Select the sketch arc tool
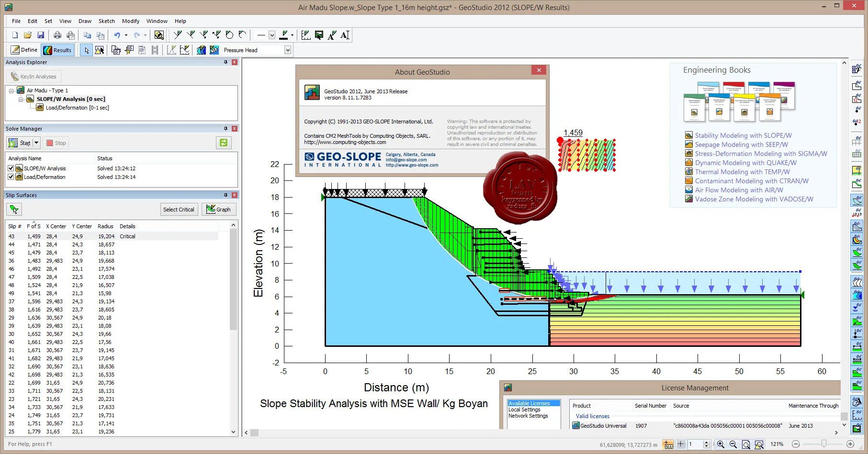Viewport: 868px width, 454px height. (x=242, y=35)
